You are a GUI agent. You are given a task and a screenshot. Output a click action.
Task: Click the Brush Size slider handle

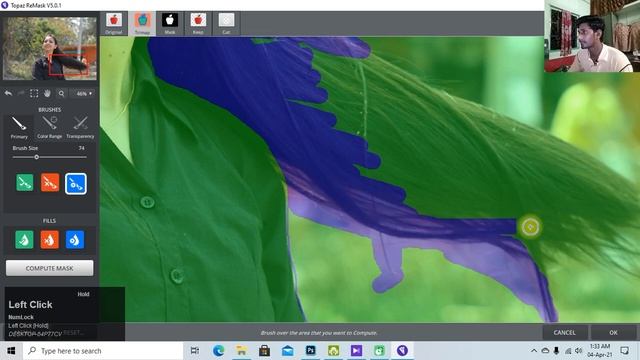[36, 157]
